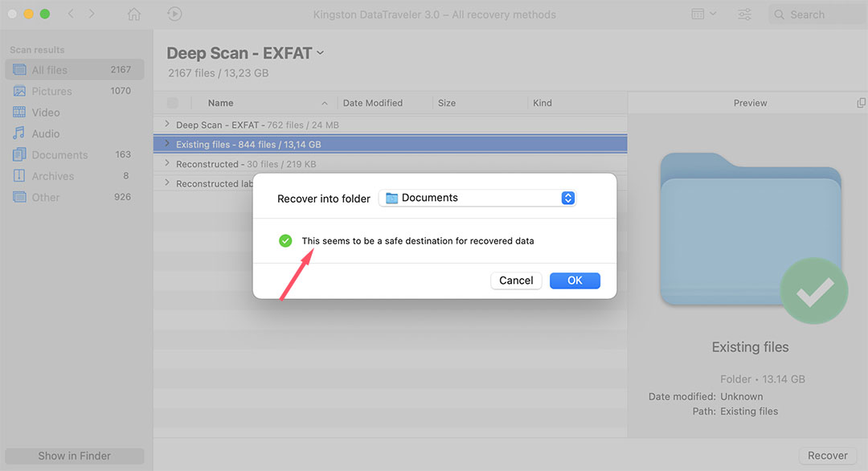Expand the Existing files row
868x471 pixels.
coord(166,145)
